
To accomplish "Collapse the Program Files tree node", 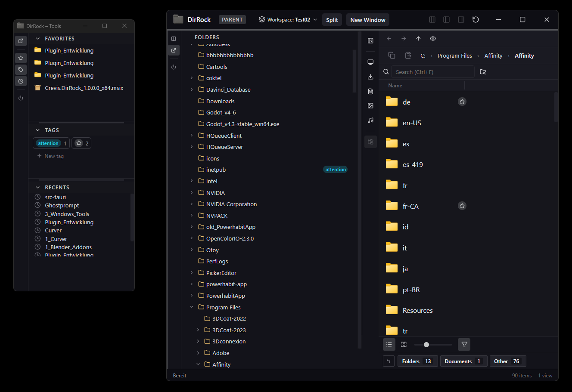I will click(192, 307).
